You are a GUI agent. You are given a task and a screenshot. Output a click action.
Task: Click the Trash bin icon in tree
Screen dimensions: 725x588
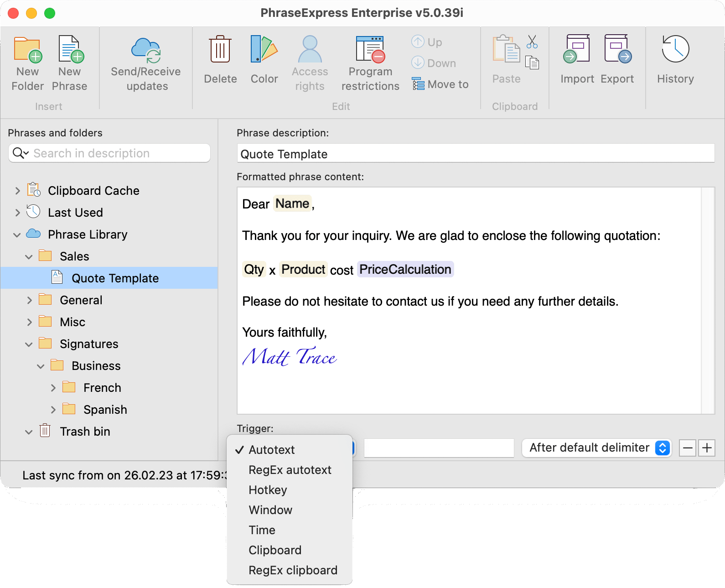45,431
